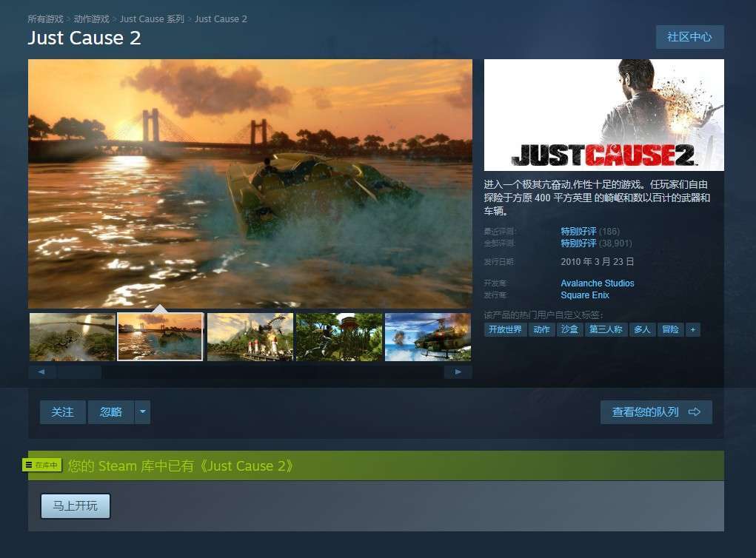
Task: Open the 社区中心 community hub
Action: [x=689, y=37]
